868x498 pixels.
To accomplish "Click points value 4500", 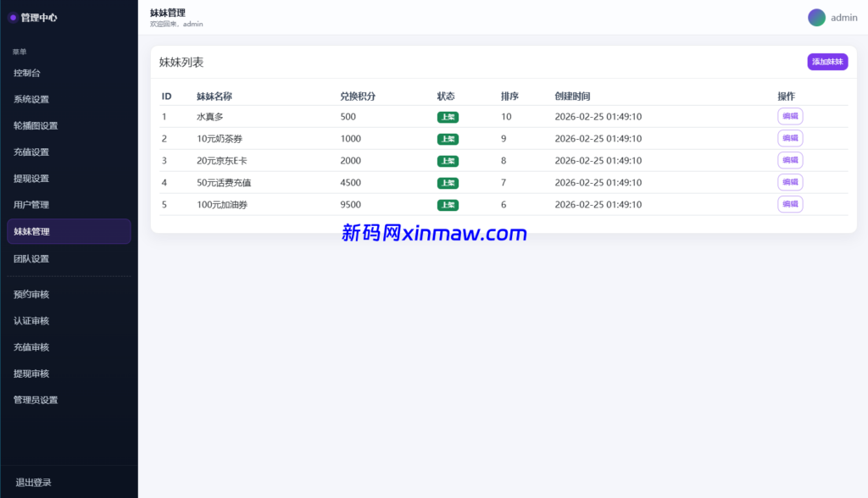I will [350, 183].
